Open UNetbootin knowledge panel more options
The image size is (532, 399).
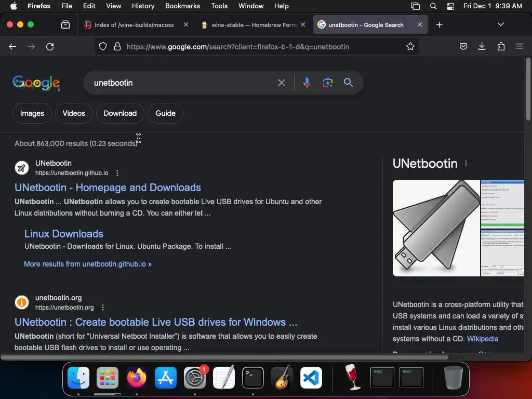tap(466, 164)
